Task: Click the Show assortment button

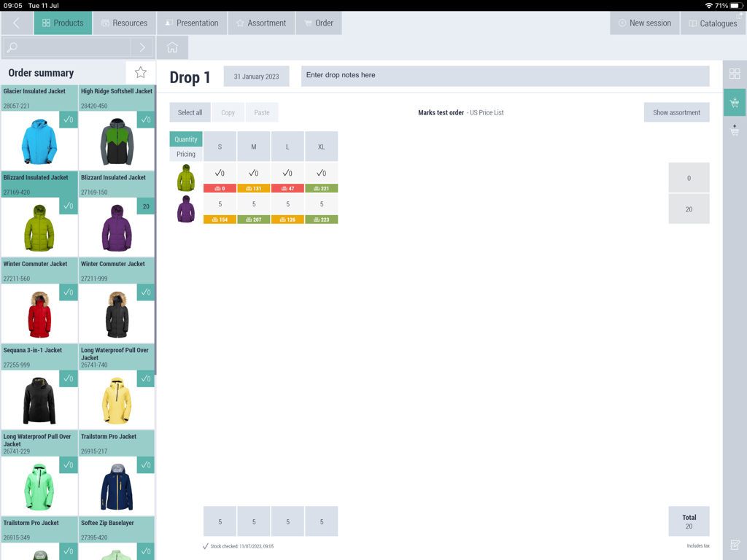Action: point(676,112)
